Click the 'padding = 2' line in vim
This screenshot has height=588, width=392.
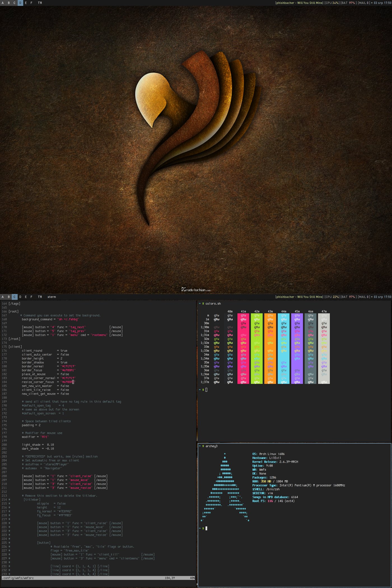[31, 425]
